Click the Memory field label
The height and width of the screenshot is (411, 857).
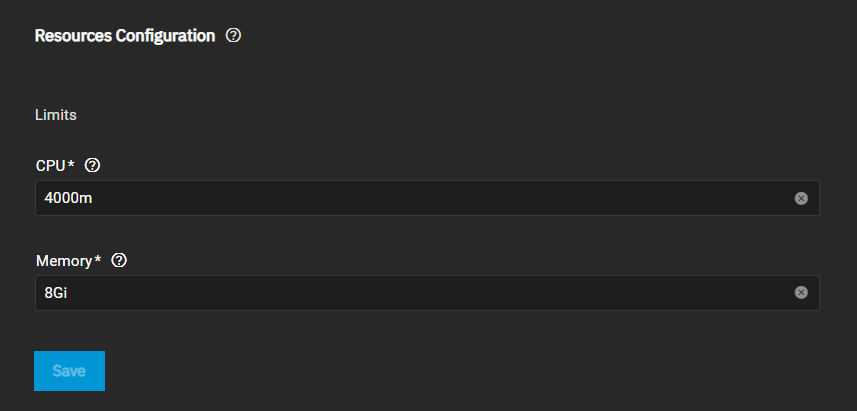(63, 260)
